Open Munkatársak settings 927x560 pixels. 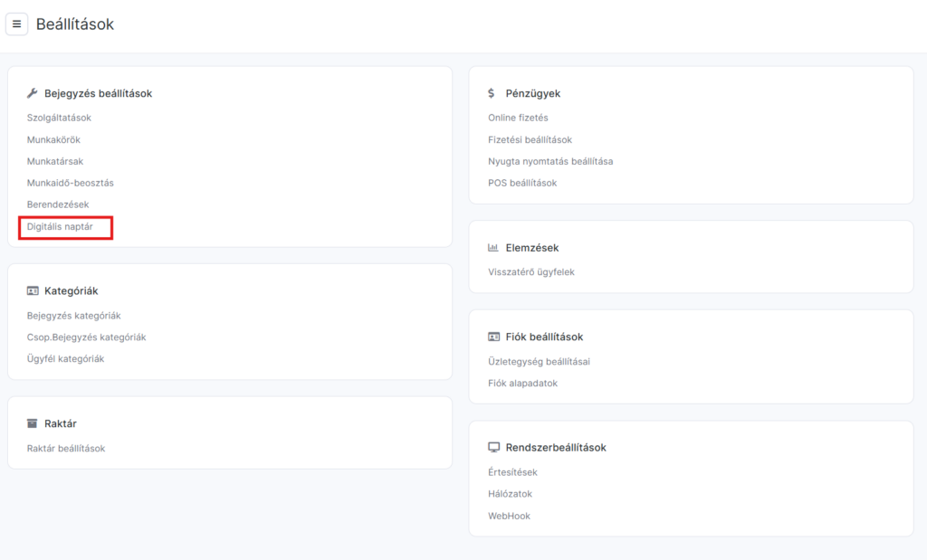coord(55,161)
